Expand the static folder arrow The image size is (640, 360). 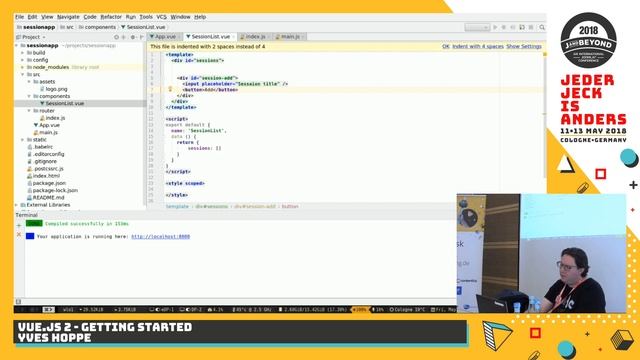coord(23,140)
